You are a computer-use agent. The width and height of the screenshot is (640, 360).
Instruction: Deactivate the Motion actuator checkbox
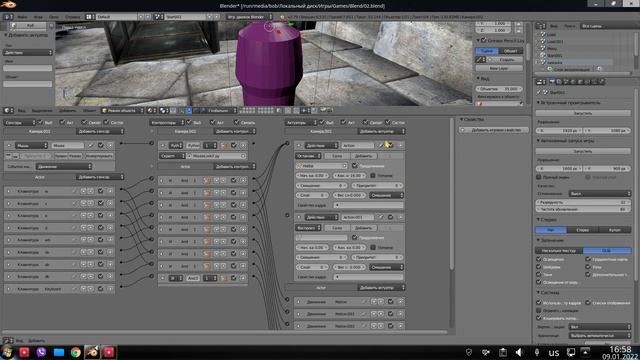[390, 302]
